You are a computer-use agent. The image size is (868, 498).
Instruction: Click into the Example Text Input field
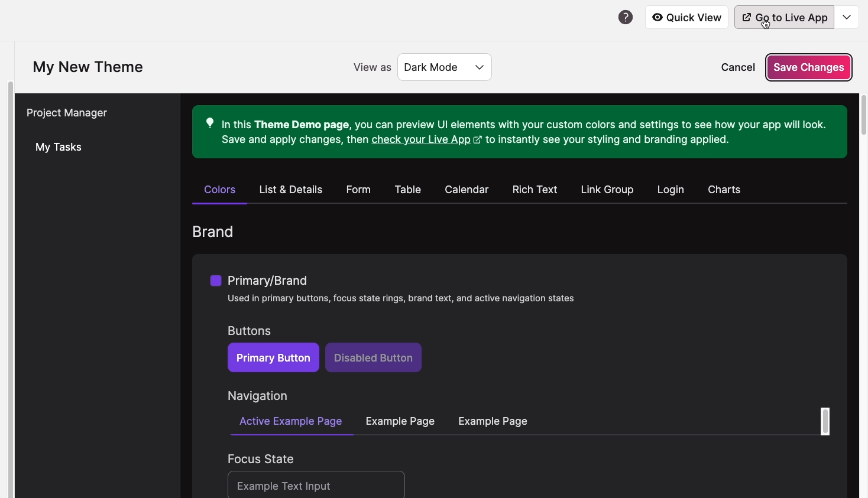coord(316,486)
